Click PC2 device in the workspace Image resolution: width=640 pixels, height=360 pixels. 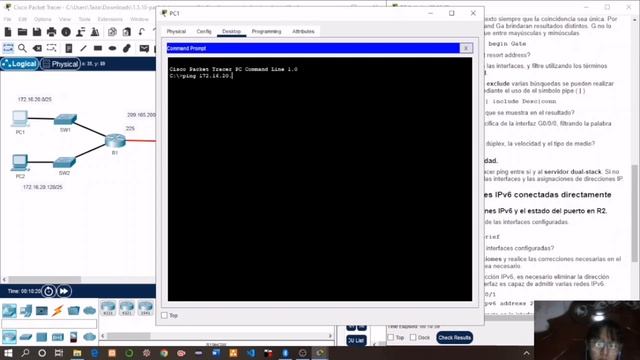tap(20, 162)
